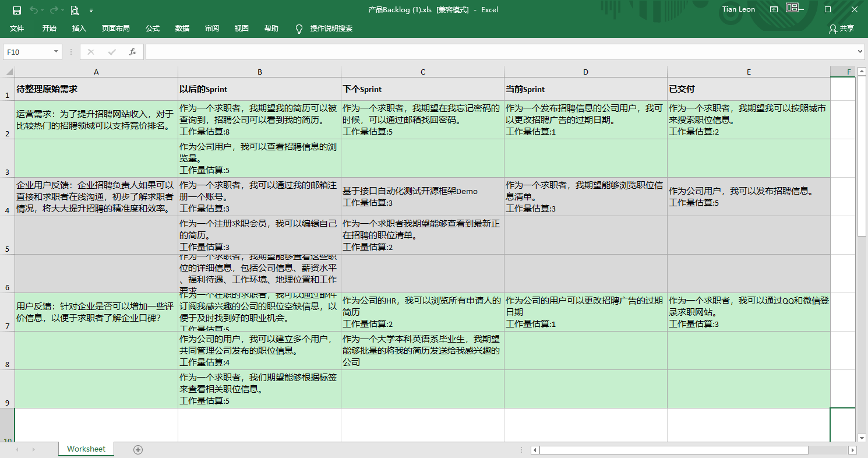
Task: Open the 文件 menu tab
Action: (x=17, y=29)
